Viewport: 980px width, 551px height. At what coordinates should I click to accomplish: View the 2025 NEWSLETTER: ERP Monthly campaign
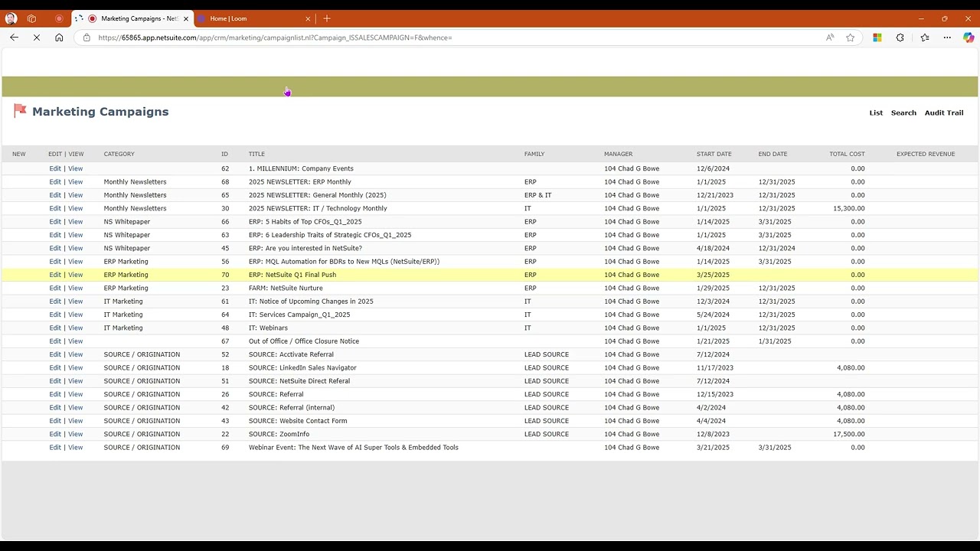click(x=75, y=182)
